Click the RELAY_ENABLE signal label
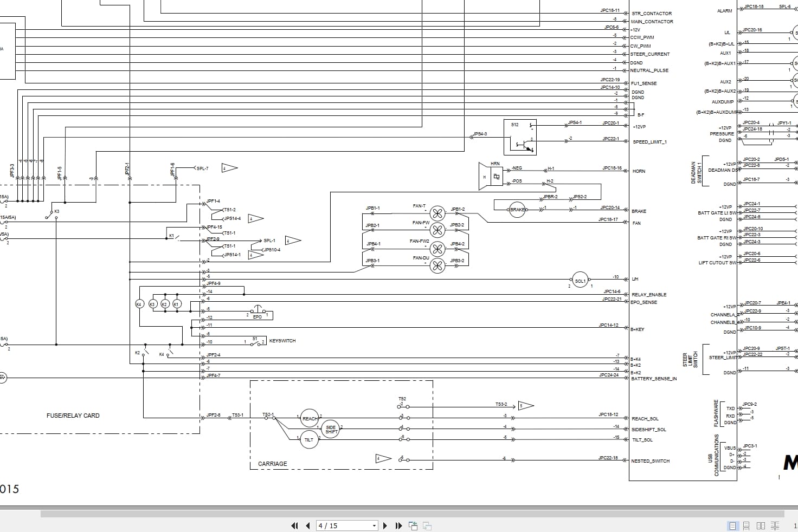The height and width of the screenshot is (532, 798). [x=649, y=295]
